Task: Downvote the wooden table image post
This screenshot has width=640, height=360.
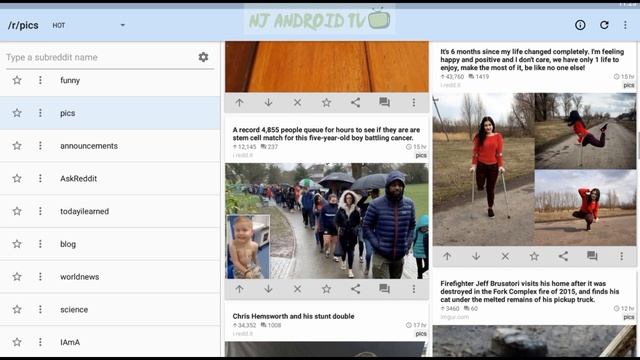Action: pos(268,102)
